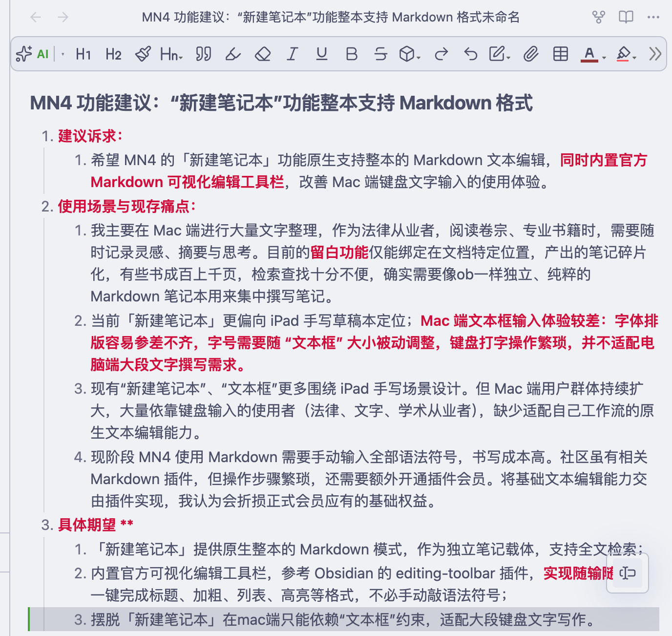Screen dimensions: 672x636
Task: Click the line starting '生文本编辑能力'
Action: click(146, 433)
